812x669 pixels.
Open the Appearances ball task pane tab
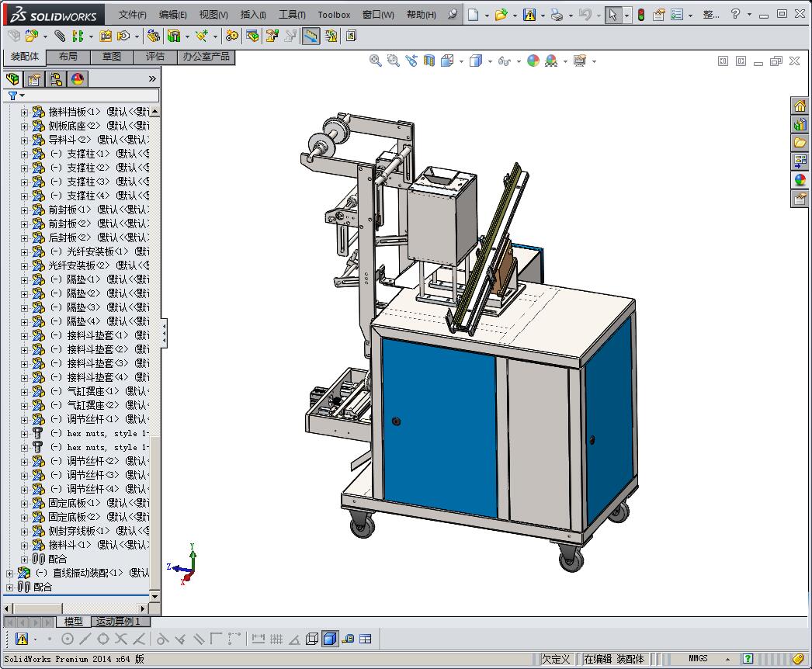tap(800, 180)
